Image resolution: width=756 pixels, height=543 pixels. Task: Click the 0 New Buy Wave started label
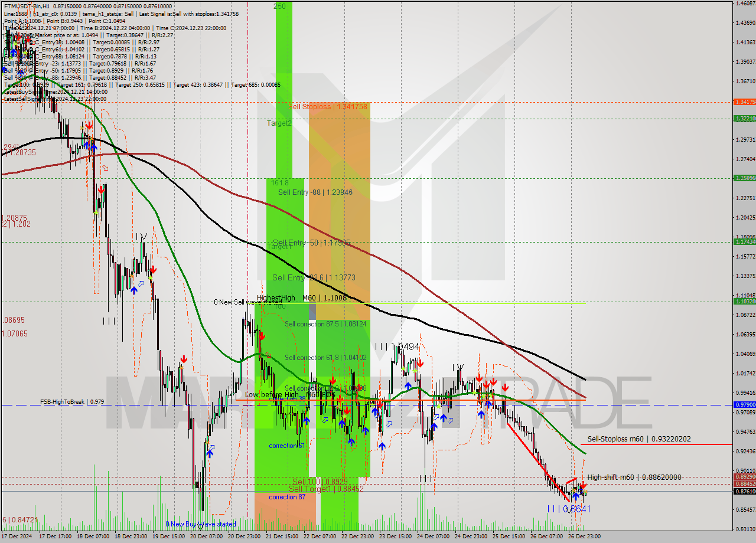point(200,524)
